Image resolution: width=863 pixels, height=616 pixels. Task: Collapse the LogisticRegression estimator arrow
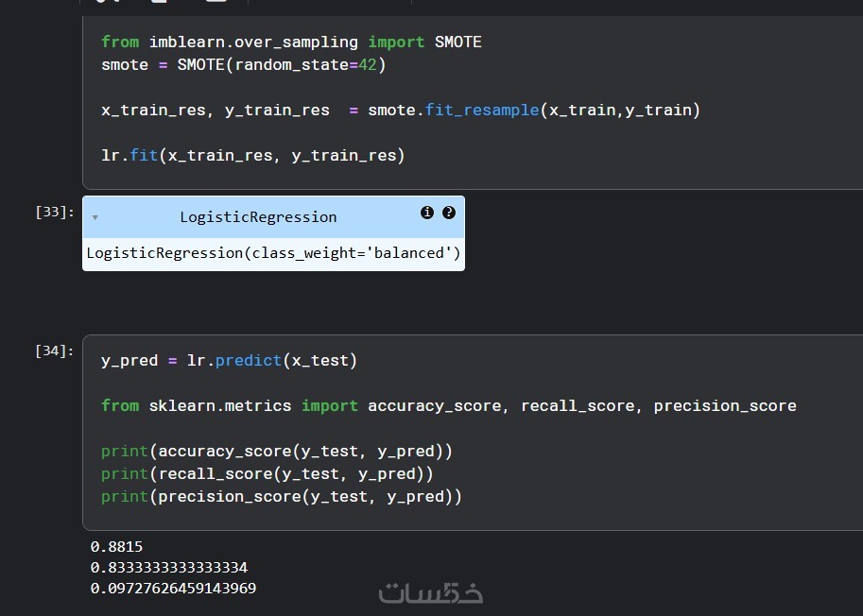tap(95, 217)
